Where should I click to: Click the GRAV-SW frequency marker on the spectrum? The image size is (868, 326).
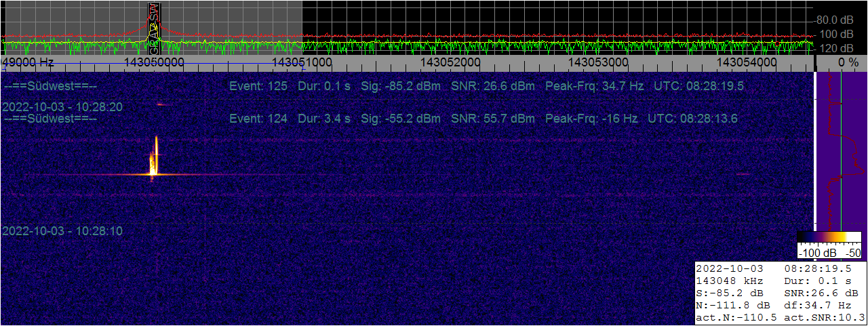tap(154, 28)
